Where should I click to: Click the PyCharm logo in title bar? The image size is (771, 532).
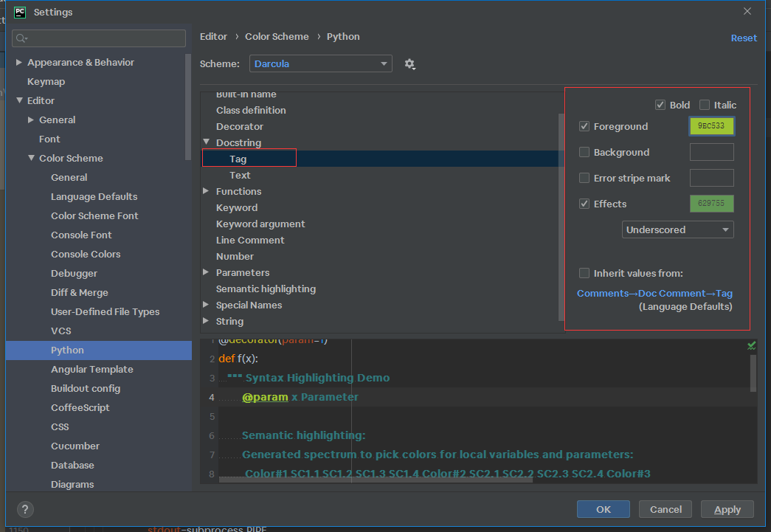[x=20, y=12]
